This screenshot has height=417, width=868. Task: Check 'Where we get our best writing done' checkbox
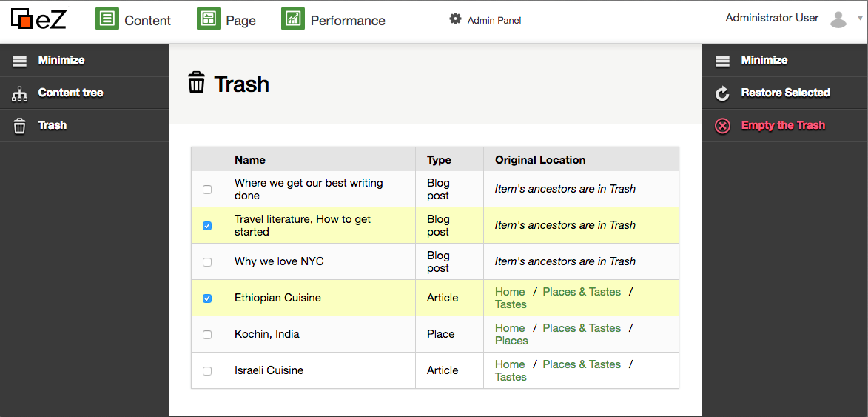pos(207,190)
